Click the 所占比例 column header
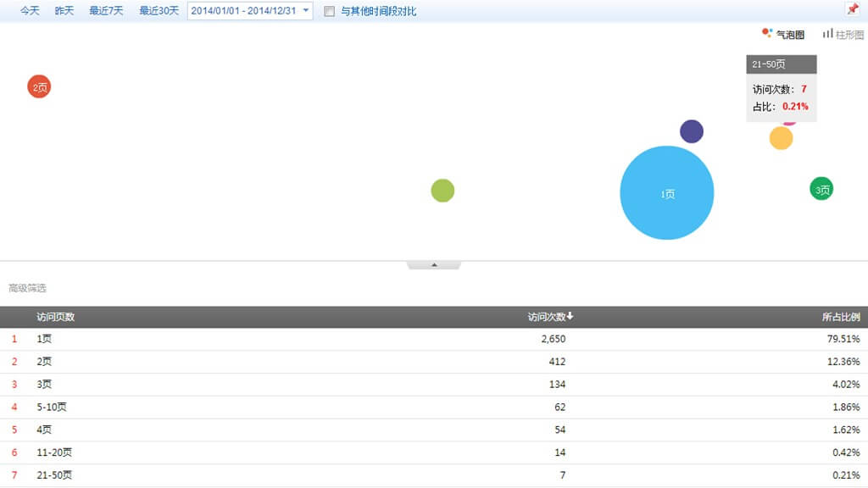Image resolution: width=868 pixels, height=488 pixels. tap(841, 317)
